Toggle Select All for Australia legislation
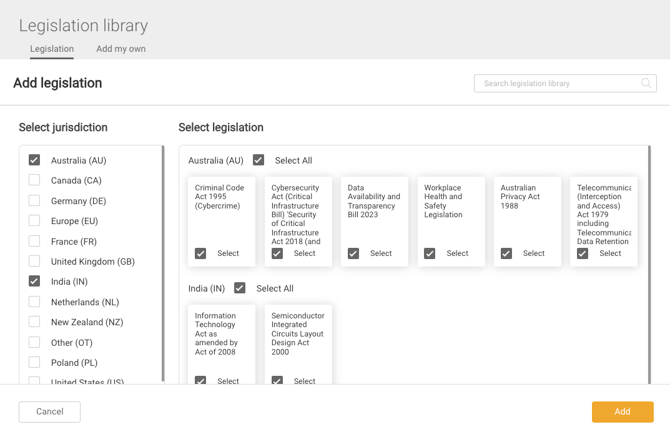The width and height of the screenshot is (670, 437). click(259, 160)
